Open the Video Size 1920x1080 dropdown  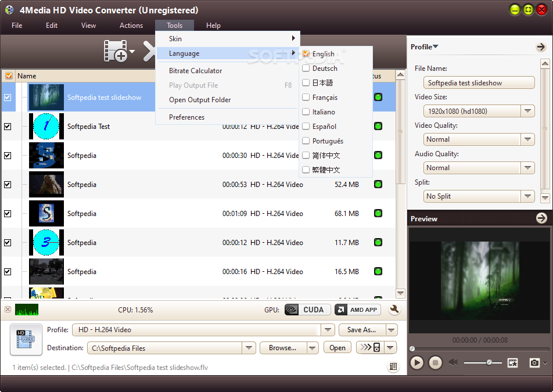tap(527, 111)
